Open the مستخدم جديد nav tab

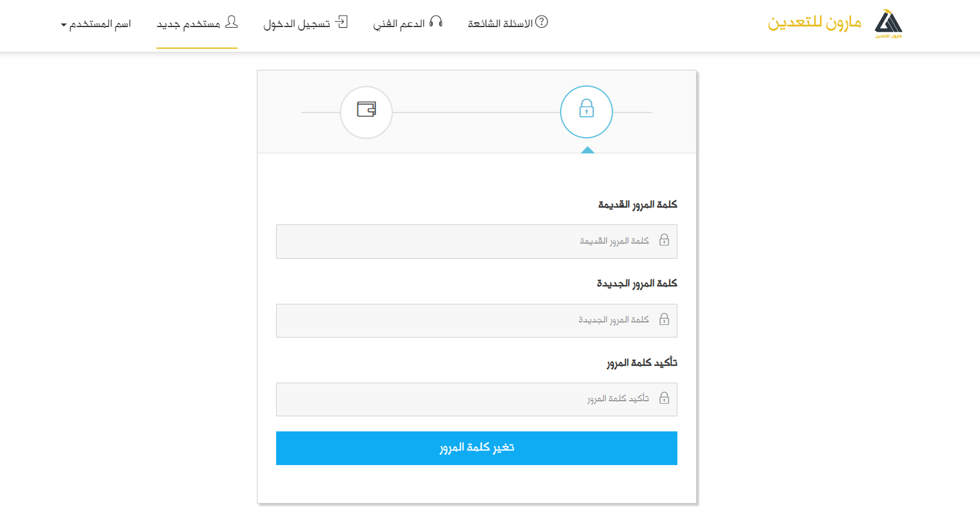[189, 24]
